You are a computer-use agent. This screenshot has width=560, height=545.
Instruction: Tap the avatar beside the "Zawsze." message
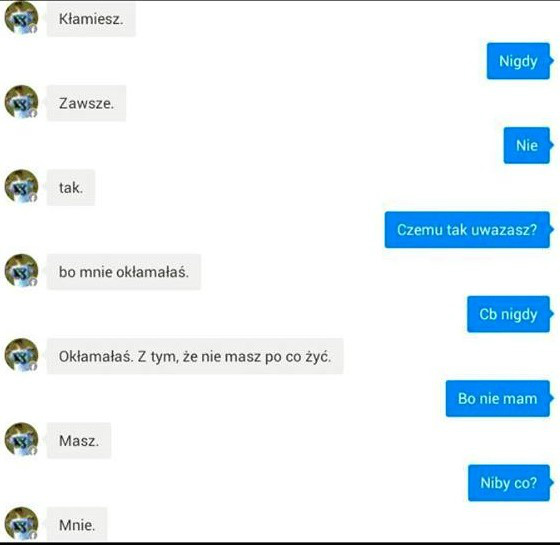pyautogui.click(x=21, y=102)
